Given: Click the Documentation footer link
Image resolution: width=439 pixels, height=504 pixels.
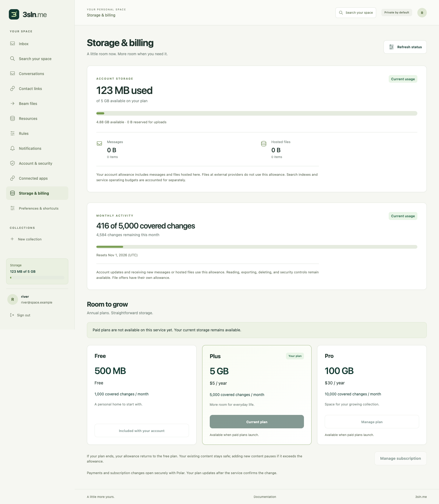Looking at the screenshot, I should pyautogui.click(x=265, y=497).
